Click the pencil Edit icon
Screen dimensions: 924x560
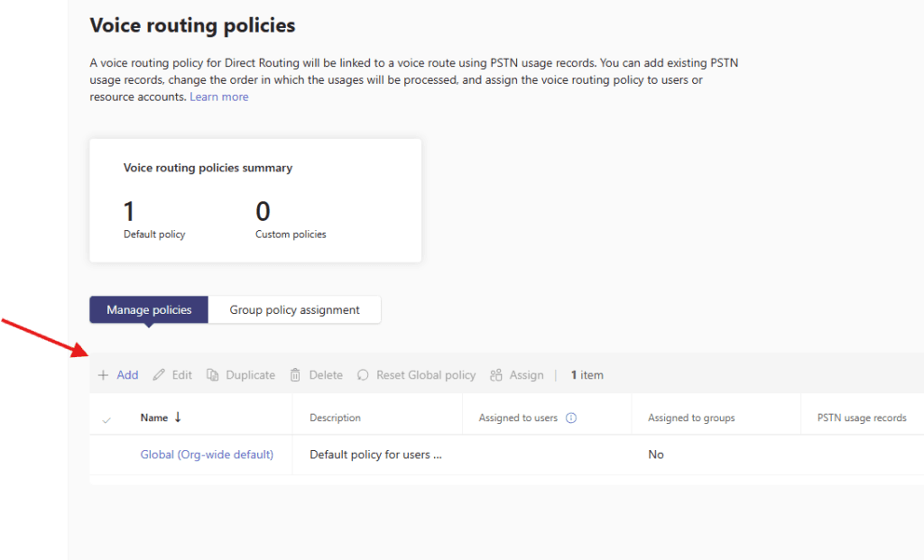[159, 375]
